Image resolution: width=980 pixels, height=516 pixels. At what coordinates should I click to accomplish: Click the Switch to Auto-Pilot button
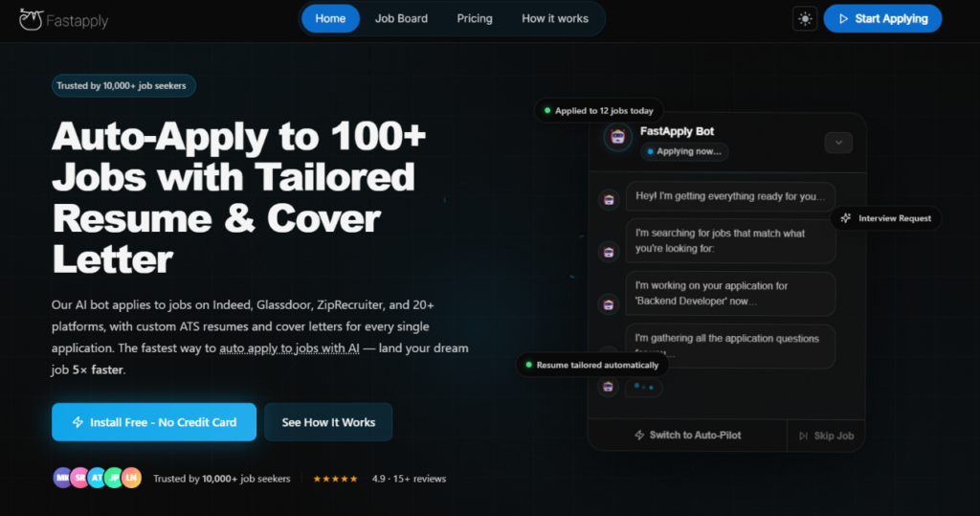687,435
